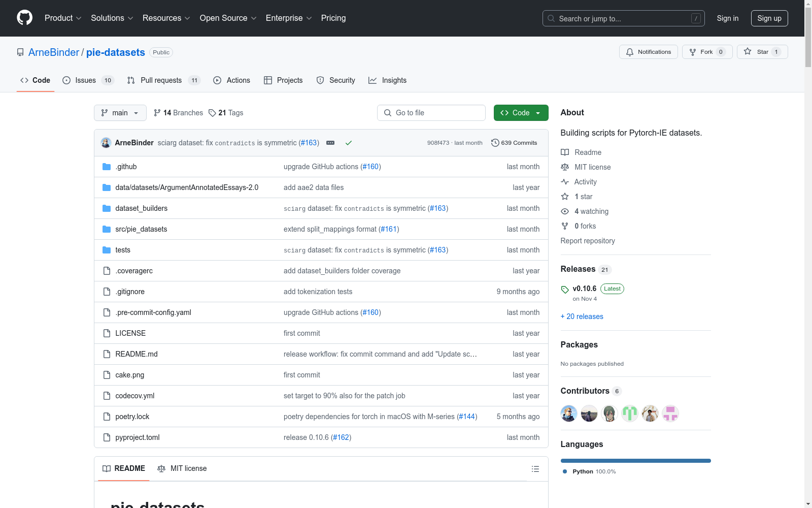Click the Pricing link
This screenshot has width=812, height=508.
point(333,18)
